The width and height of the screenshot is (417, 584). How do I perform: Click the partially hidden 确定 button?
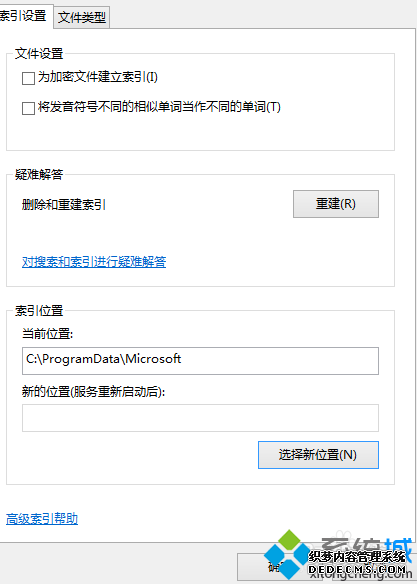pos(279,567)
